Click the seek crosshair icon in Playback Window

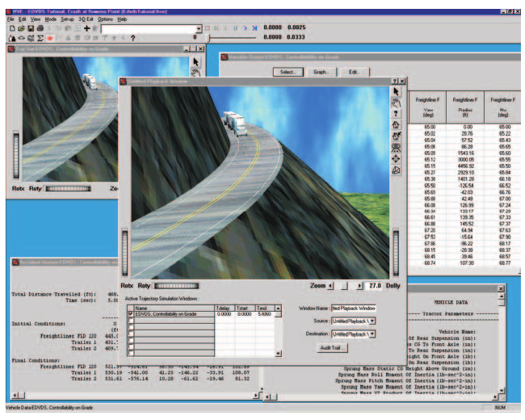396,159
